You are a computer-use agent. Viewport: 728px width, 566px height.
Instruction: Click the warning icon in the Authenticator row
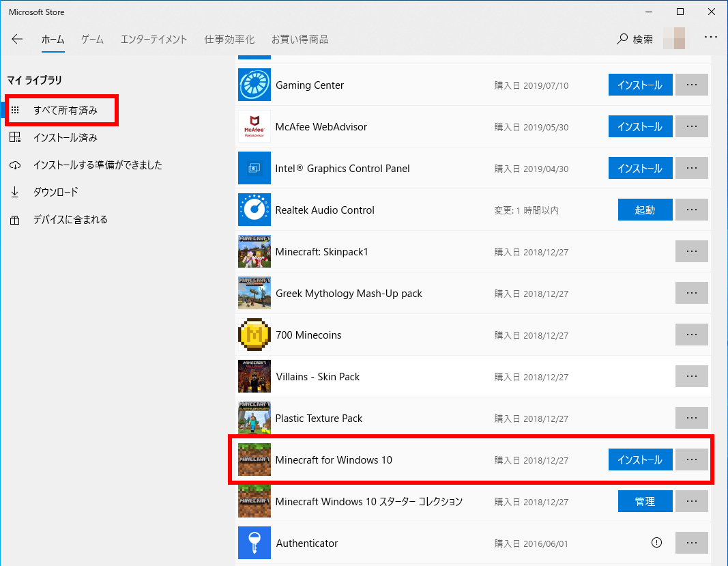(656, 542)
